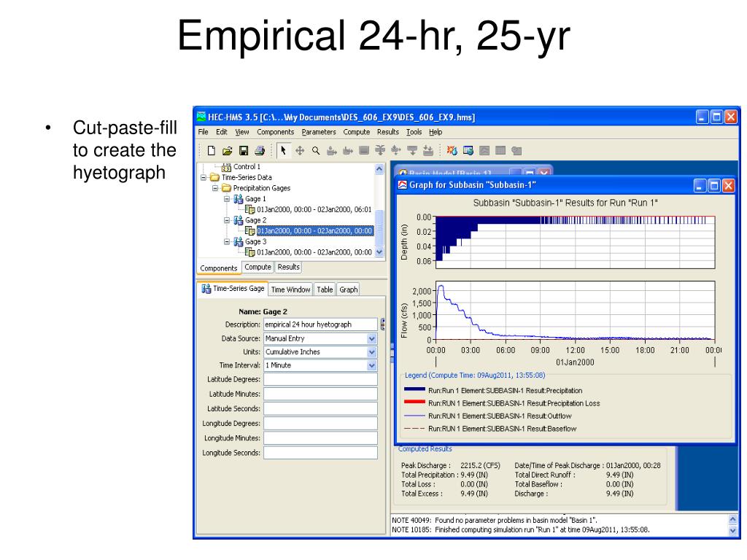747x560 pixels.
Task: Click the tree panel scroll-down arrow
Action: [x=379, y=252]
